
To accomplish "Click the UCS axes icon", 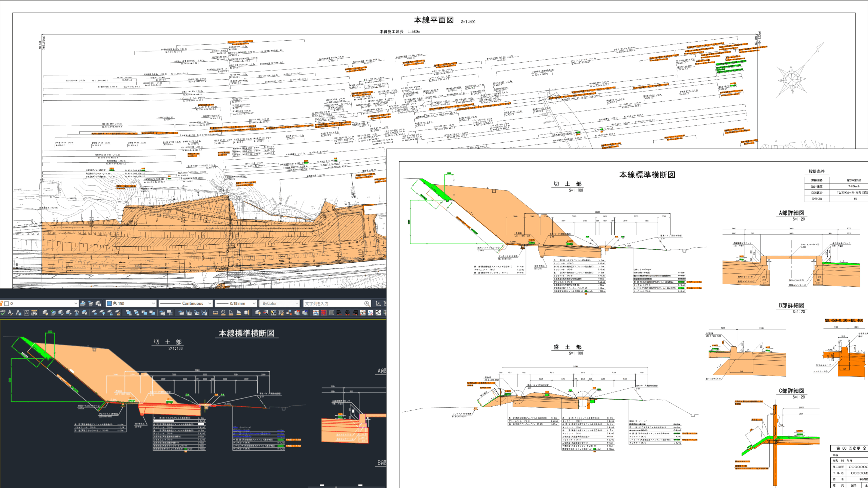I will [378, 303].
